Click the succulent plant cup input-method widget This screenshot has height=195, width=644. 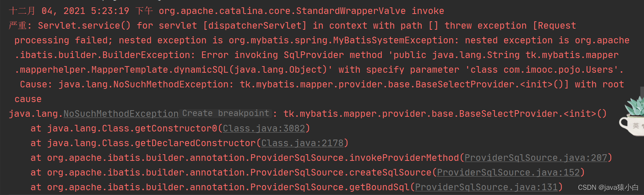(632, 117)
